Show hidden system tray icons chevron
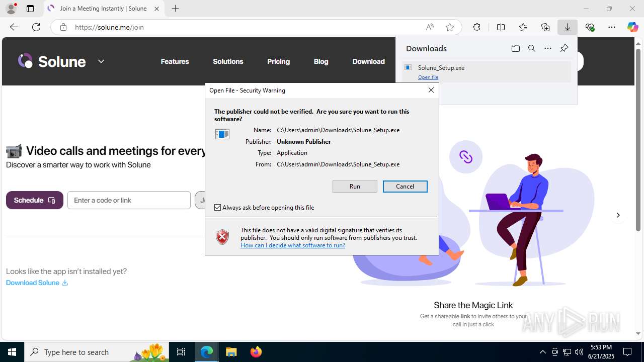 (542, 352)
